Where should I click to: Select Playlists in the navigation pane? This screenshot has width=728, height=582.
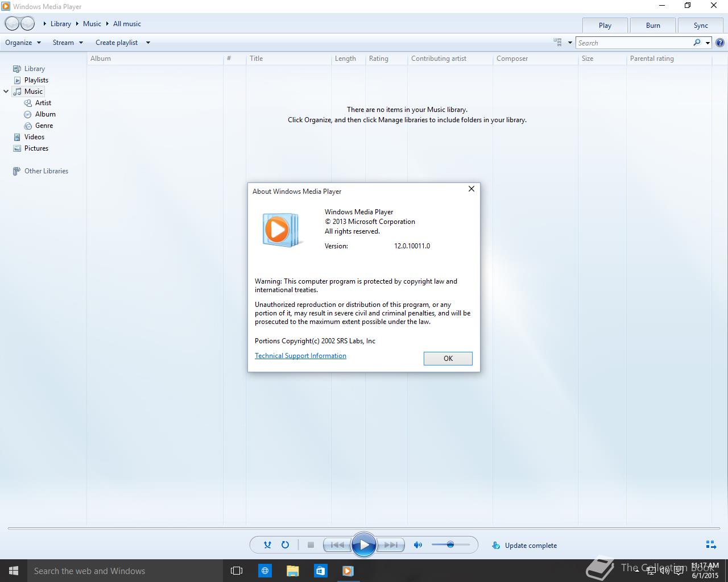(36, 80)
